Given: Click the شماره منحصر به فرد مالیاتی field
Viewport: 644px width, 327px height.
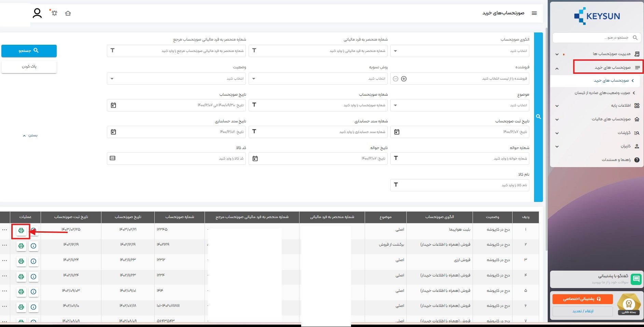Looking at the screenshot, I should click(x=318, y=51).
